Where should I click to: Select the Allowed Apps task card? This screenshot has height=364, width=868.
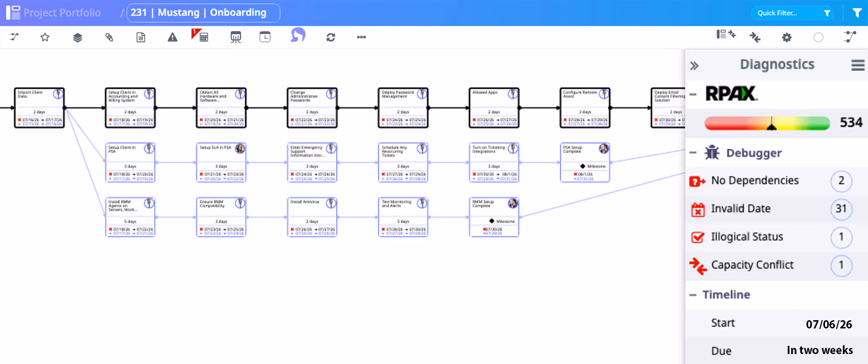pos(494,108)
